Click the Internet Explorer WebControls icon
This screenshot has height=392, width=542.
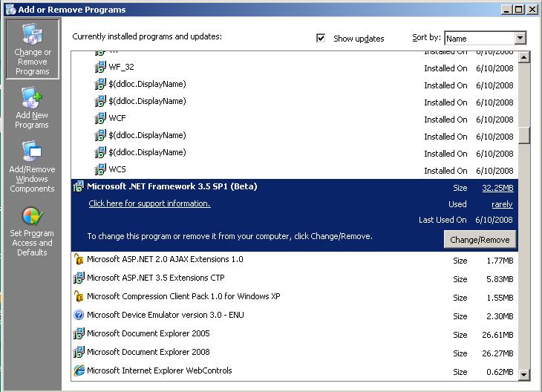(x=79, y=370)
